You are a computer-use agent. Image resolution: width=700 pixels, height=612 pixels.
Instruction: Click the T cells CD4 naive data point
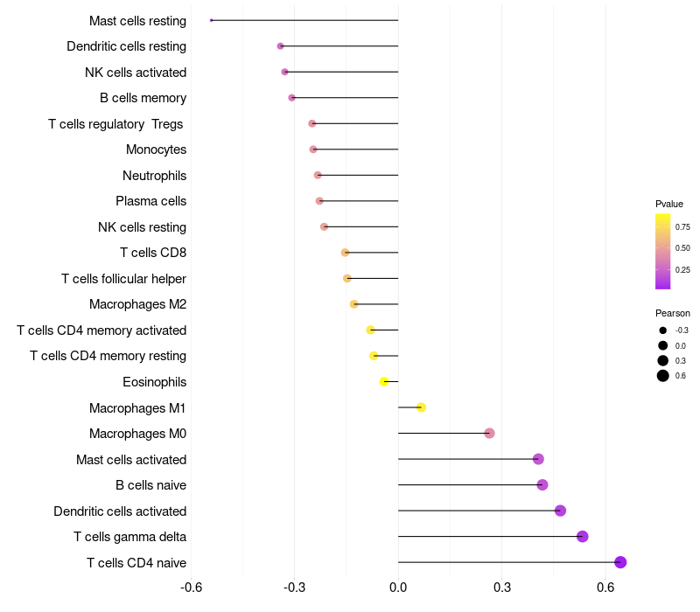(x=620, y=562)
